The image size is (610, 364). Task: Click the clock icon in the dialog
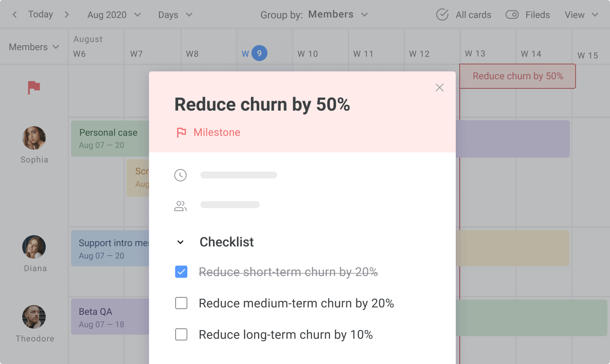(180, 175)
